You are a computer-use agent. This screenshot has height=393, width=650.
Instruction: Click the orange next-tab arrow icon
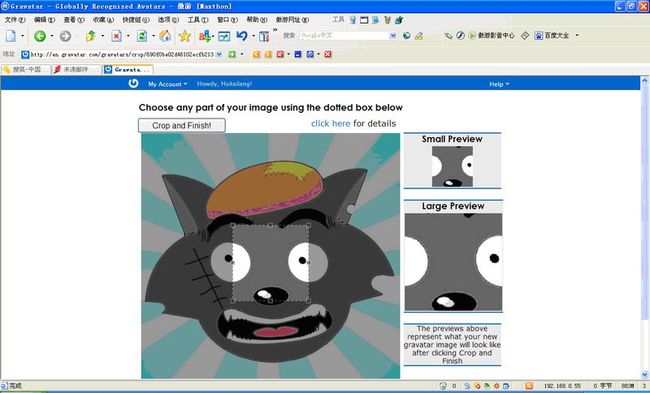[x=268, y=54]
